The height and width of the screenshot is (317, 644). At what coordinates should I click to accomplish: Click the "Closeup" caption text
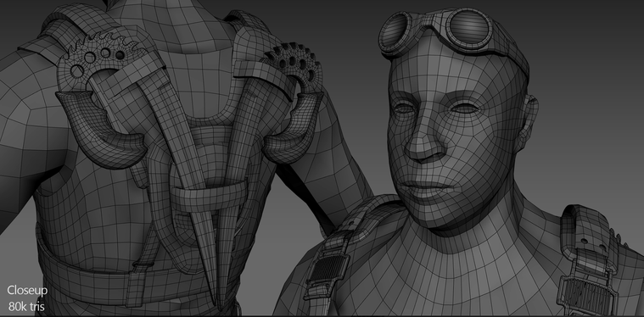point(27,291)
